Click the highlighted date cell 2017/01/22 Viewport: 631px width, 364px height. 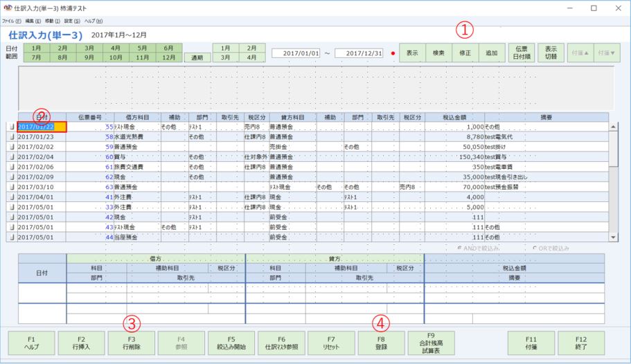point(42,127)
